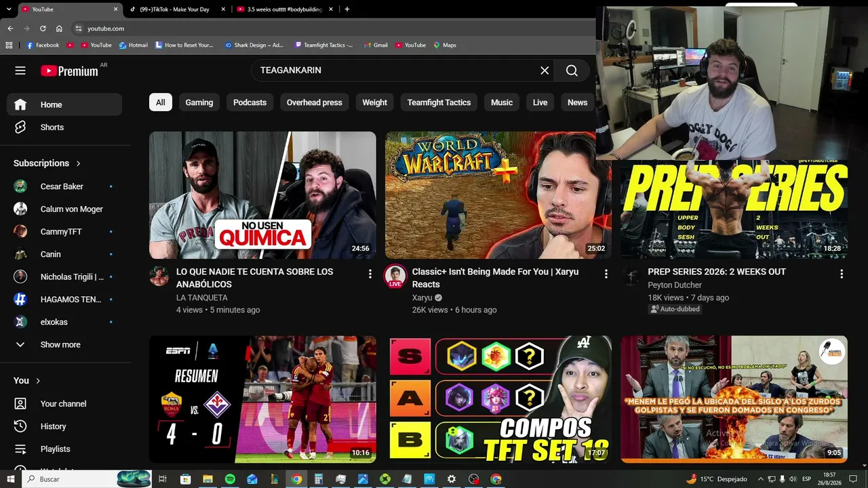Open Windows Settings gear in taskbar
The image size is (868, 488).
coord(451,479)
